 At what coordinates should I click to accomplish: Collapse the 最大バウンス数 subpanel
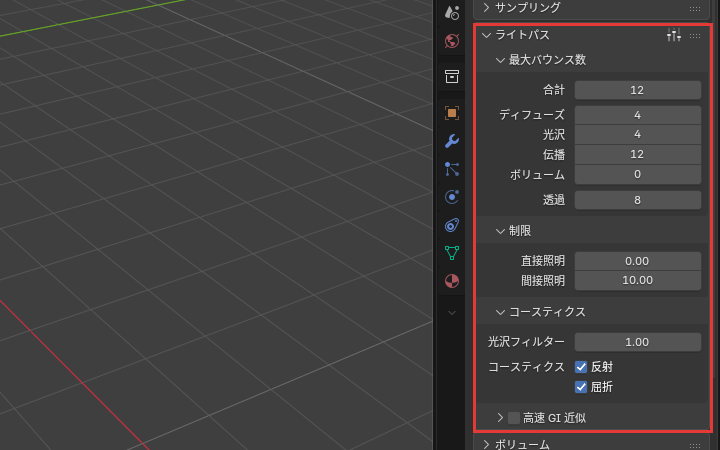pyautogui.click(x=500, y=60)
